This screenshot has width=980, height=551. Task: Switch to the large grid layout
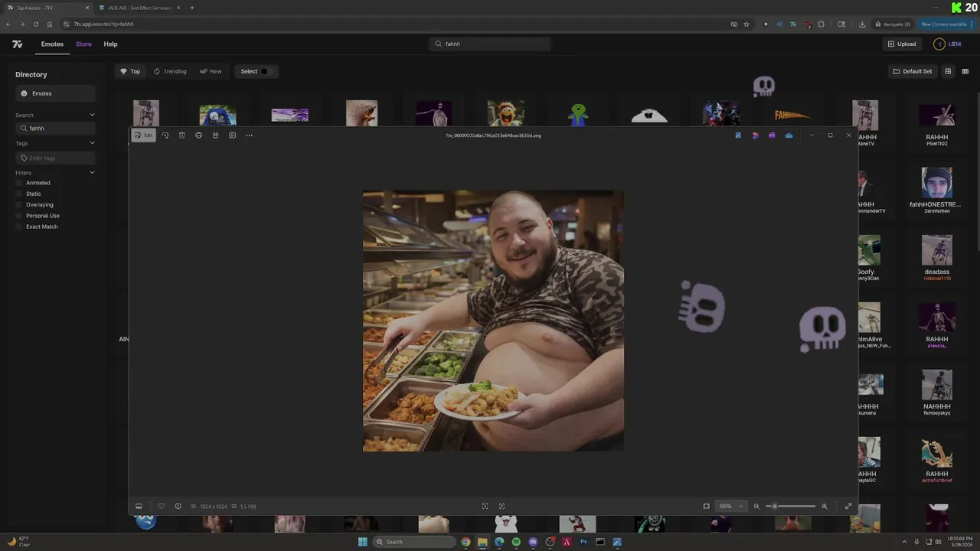pos(948,71)
